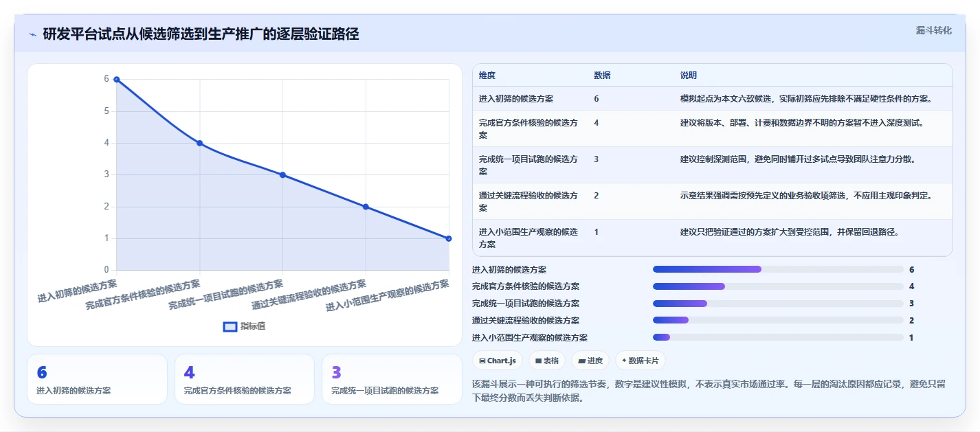Click the table cell 通过关键流程验收的候选方案
The image size is (980, 432).
coord(528,201)
